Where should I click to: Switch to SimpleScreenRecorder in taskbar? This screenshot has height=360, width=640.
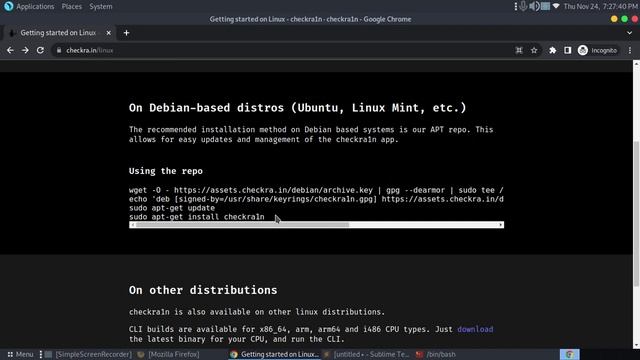coord(88,354)
